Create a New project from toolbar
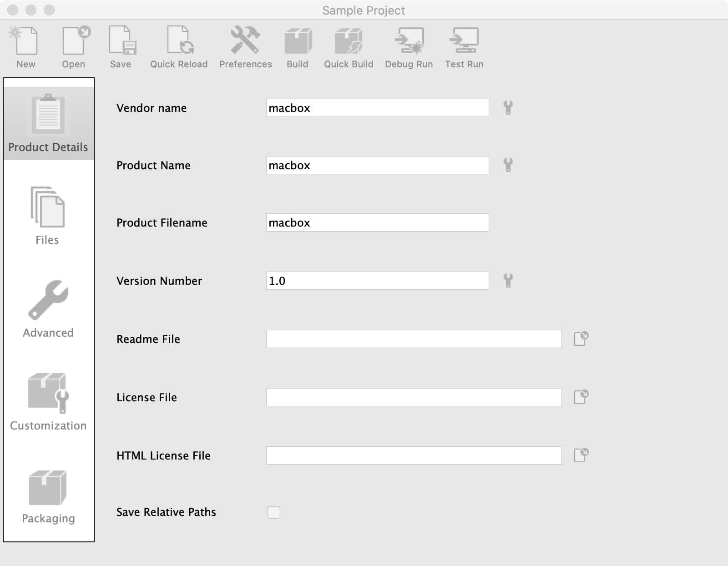The image size is (728, 566). 25,47
